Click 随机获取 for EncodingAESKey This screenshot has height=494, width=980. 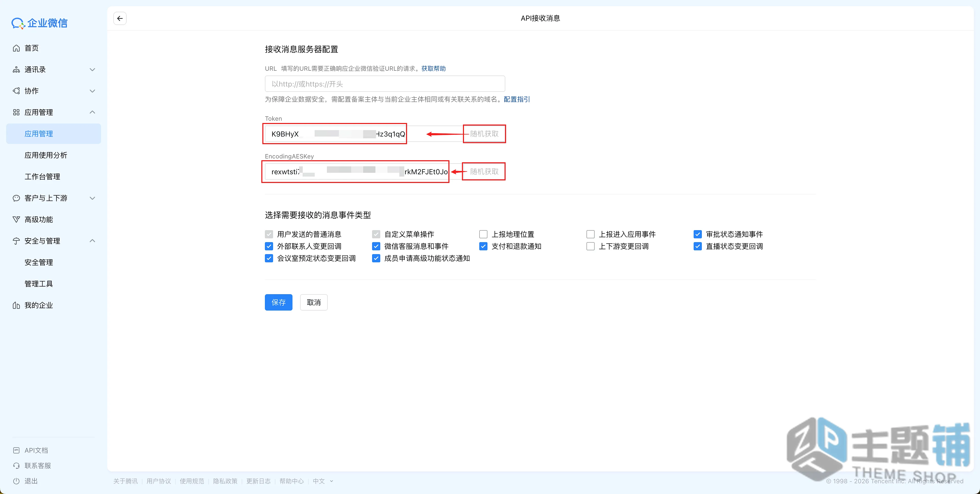point(484,171)
